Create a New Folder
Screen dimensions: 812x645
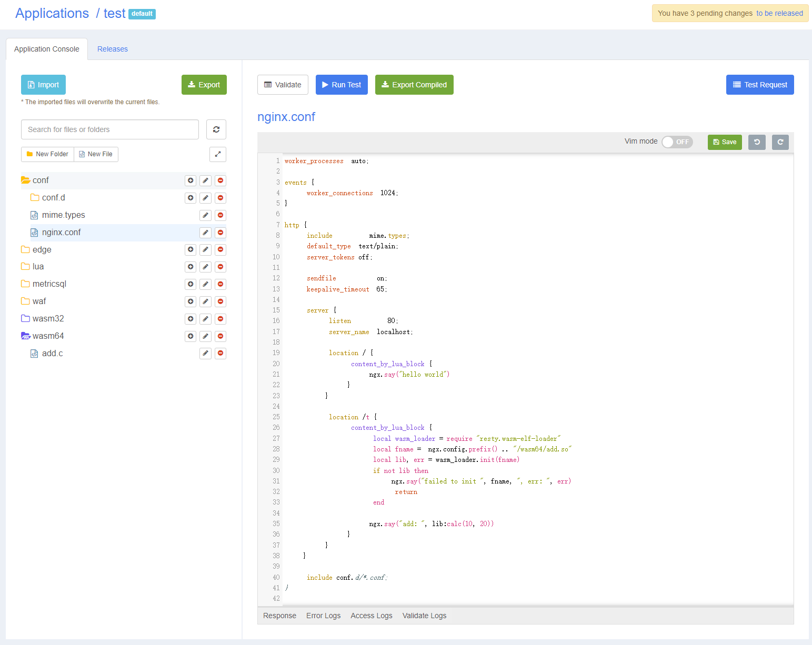pos(47,154)
